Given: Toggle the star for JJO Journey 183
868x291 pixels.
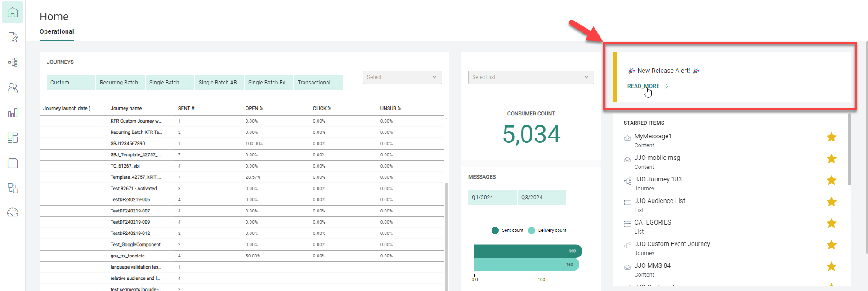Looking at the screenshot, I should [x=831, y=180].
